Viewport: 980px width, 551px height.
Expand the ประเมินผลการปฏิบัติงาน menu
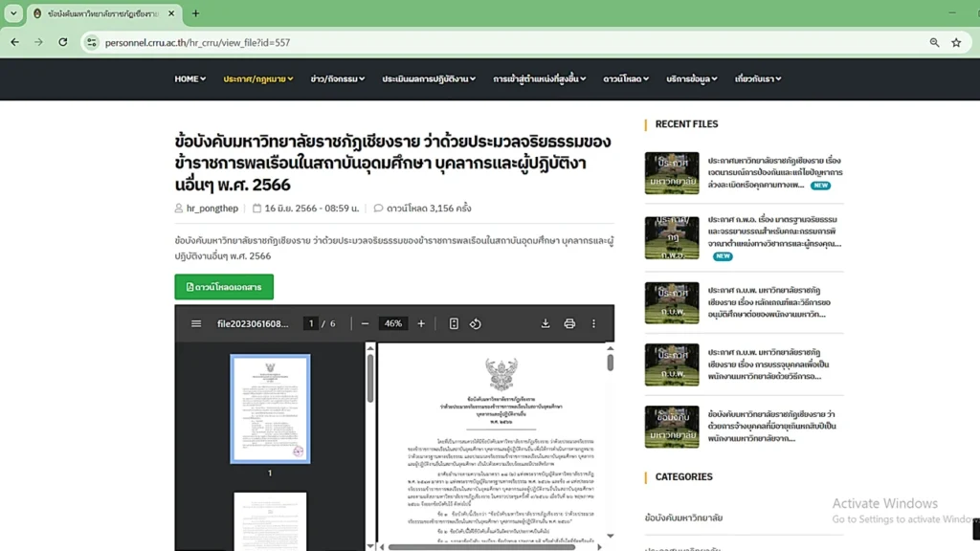pos(429,78)
